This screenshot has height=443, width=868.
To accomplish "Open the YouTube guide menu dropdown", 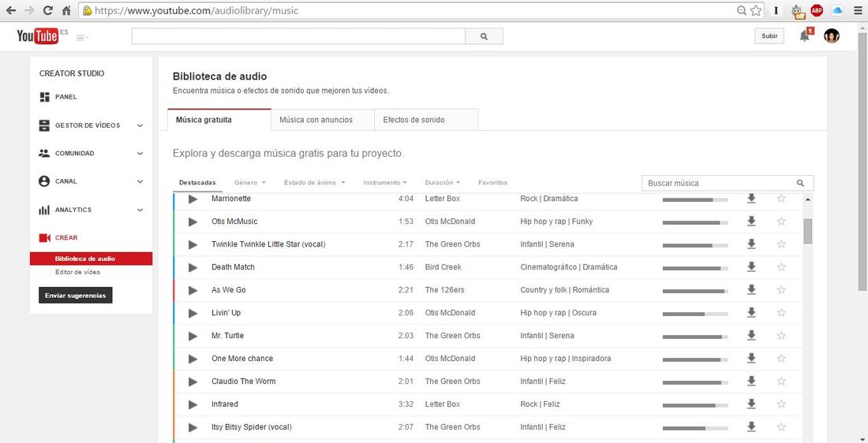I will tap(83, 38).
